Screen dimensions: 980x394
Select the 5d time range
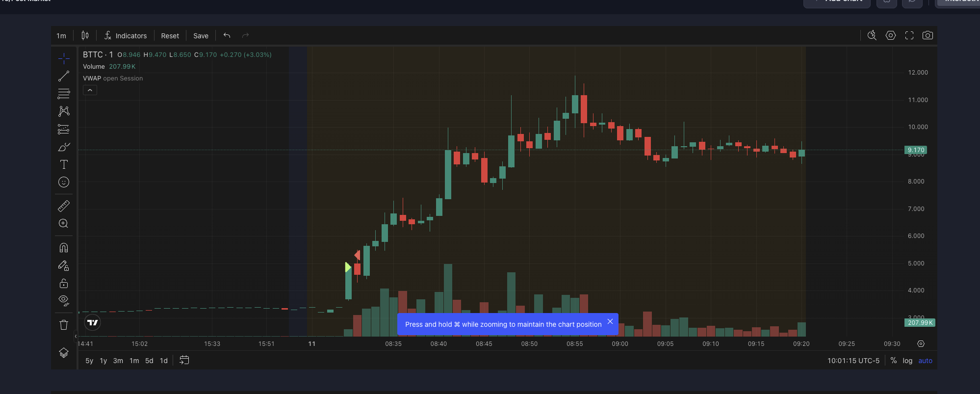pyautogui.click(x=149, y=361)
